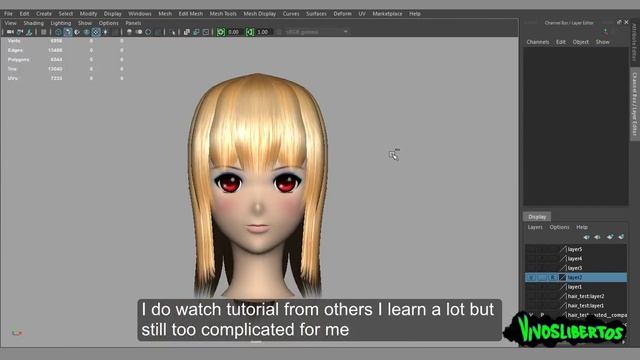
Task: Click the gamma control icon
Action: pyautogui.click(x=249, y=32)
